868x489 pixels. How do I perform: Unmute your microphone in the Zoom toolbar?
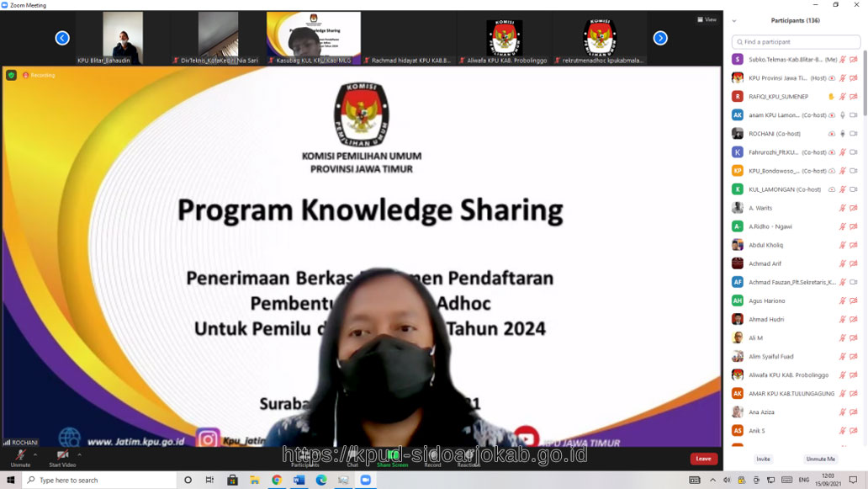click(x=20, y=456)
